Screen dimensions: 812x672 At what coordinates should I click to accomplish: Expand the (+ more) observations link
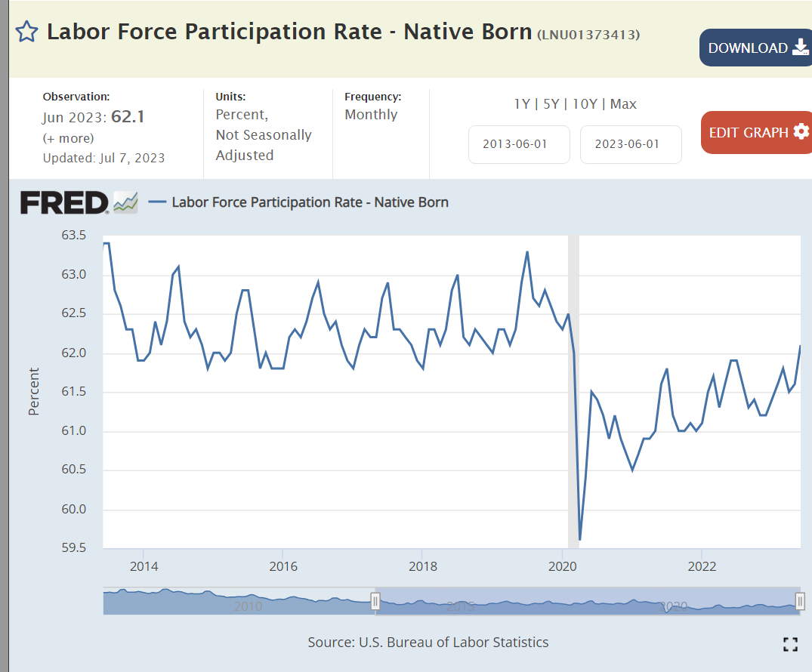click(x=68, y=138)
